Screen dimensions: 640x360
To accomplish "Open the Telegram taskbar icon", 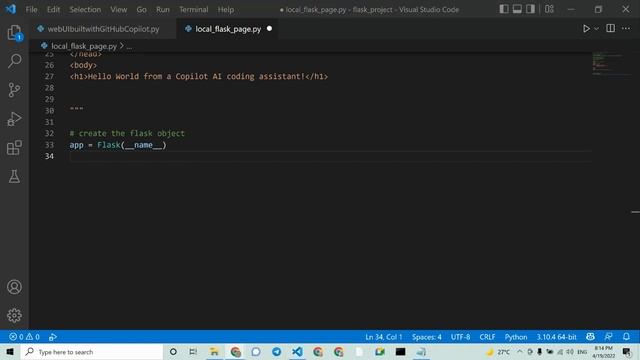I will point(276,351).
